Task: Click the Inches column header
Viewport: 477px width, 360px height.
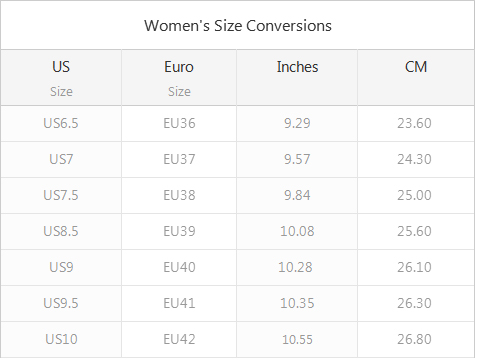Action: click(x=297, y=78)
